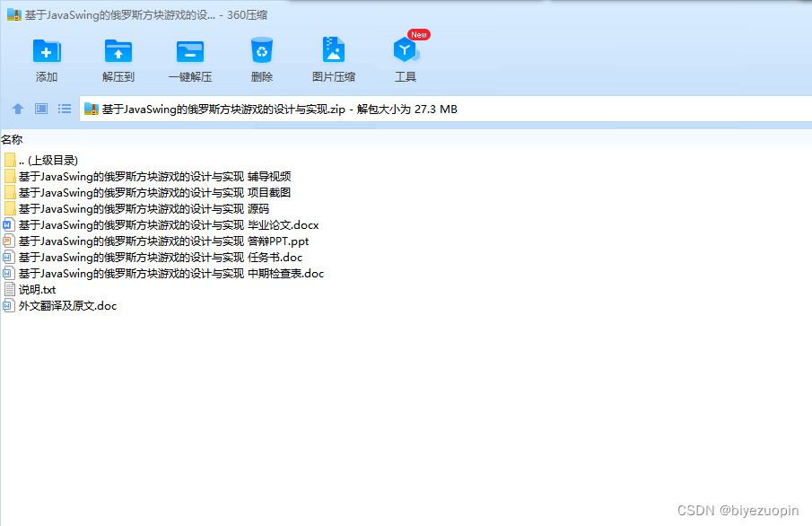Switch to list view mode icon
Screen dimensions: 812x526
pos(64,109)
